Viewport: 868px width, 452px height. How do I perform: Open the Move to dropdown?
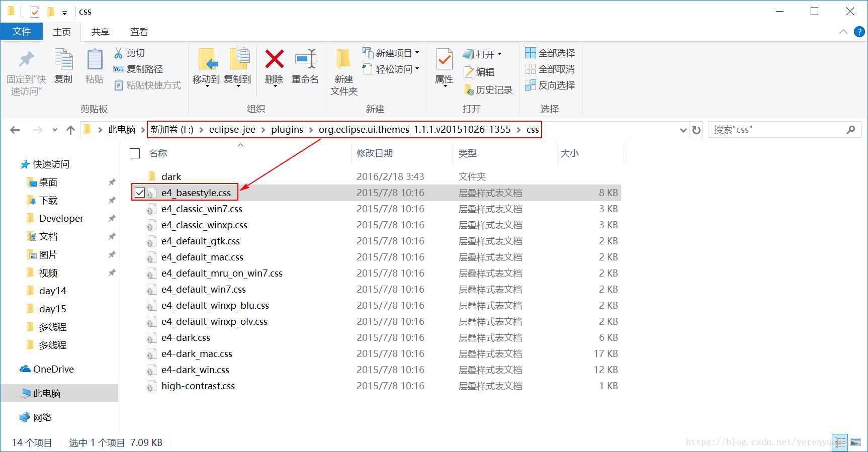click(x=206, y=86)
